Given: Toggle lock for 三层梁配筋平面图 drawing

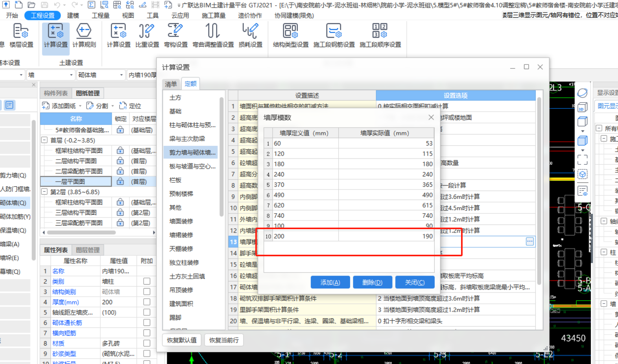Looking at the screenshot, I should point(120,223).
